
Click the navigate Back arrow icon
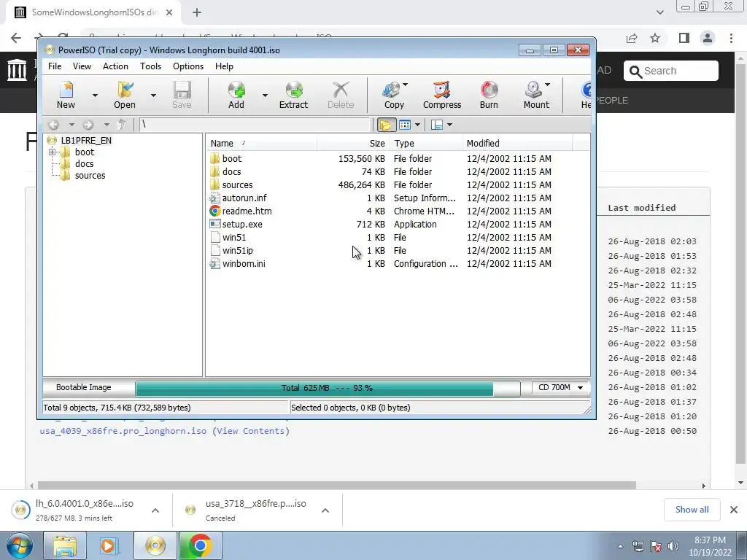pyautogui.click(x=54, y=125)
